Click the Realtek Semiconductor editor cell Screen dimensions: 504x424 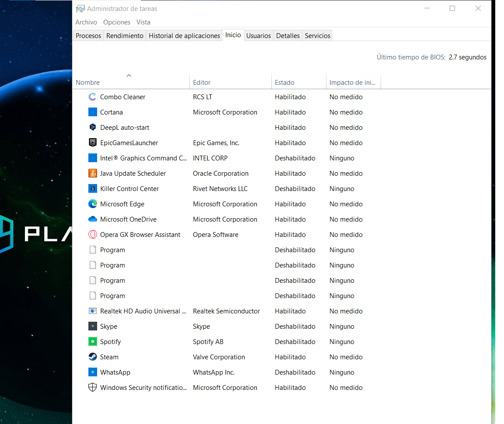tap(226, 311)
